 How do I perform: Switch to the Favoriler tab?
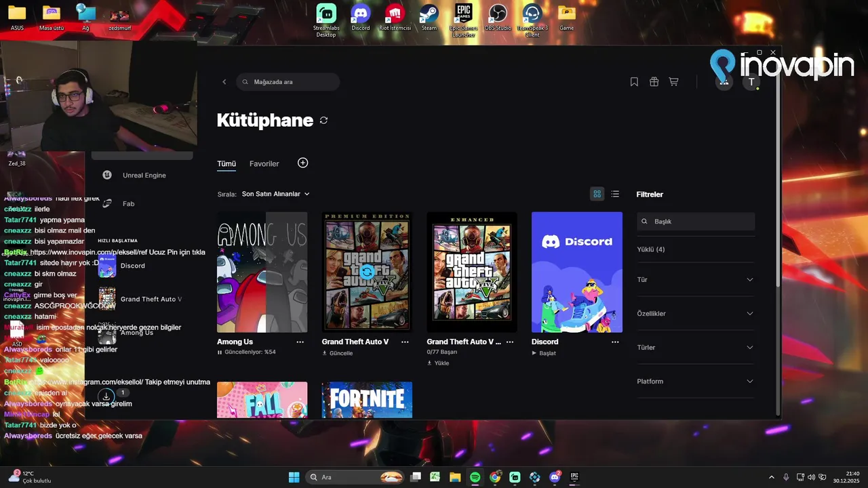coord(264,163)
